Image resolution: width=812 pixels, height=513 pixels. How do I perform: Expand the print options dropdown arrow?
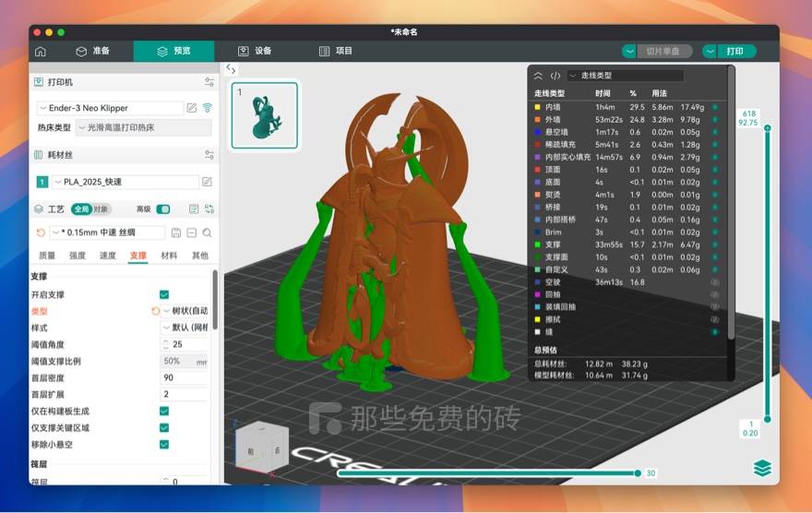[710, 52]
